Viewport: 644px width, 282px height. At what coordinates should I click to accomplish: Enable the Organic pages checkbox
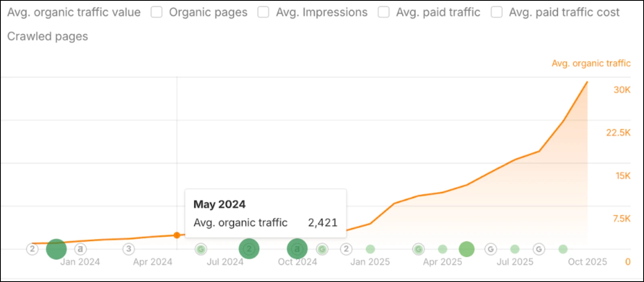(156, 12)
